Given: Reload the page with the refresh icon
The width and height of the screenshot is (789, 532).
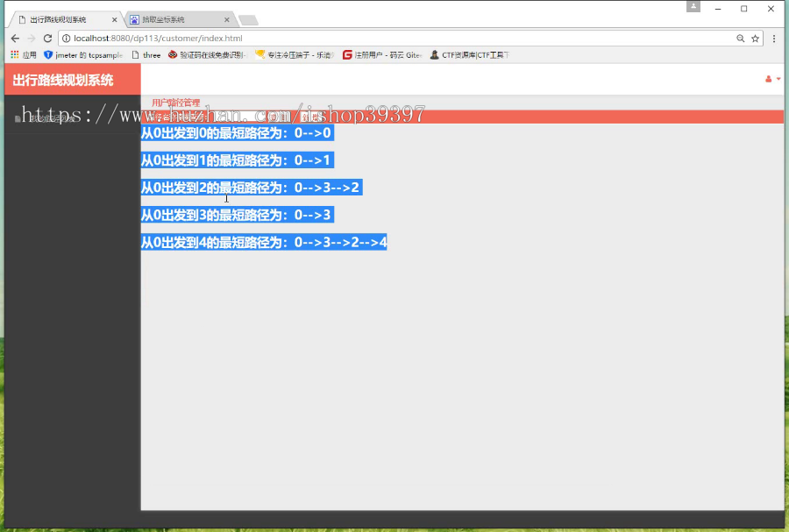Looking at the screenshot, I should (48, 39).
